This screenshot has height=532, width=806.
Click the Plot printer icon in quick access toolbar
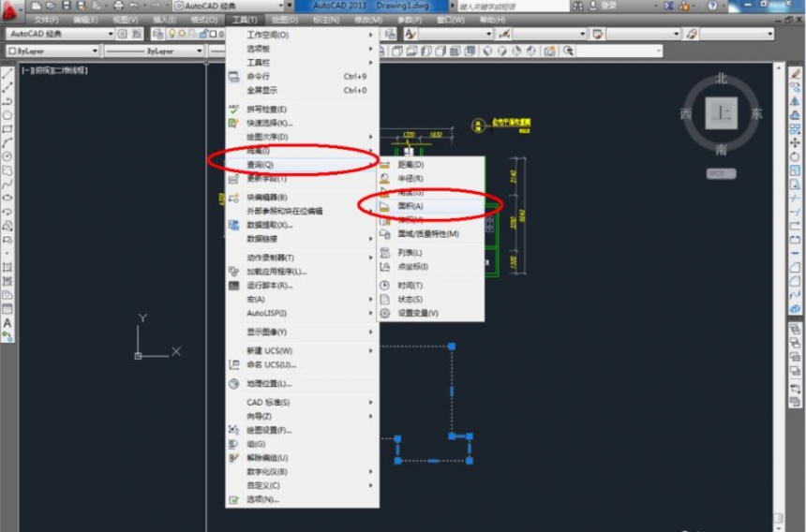coord(118,7)
